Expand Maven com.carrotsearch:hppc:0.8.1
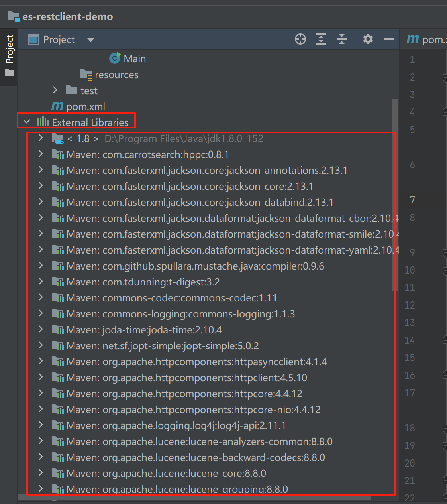 41,154
